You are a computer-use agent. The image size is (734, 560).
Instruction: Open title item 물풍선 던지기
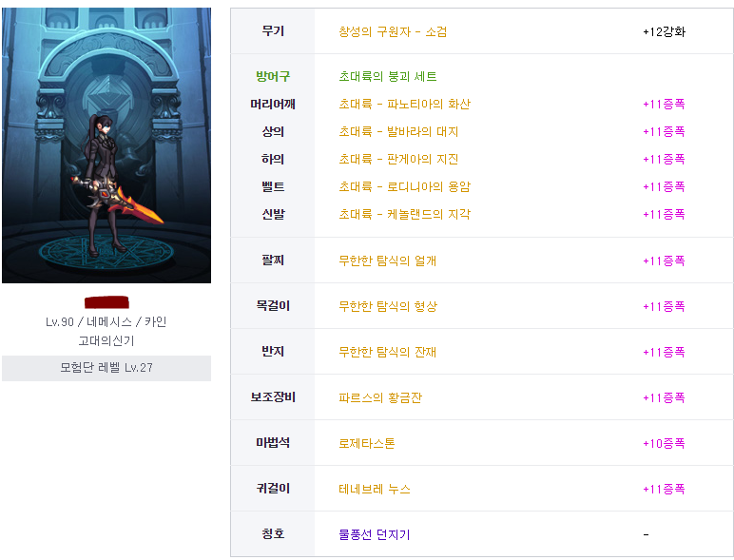(375, 534)
